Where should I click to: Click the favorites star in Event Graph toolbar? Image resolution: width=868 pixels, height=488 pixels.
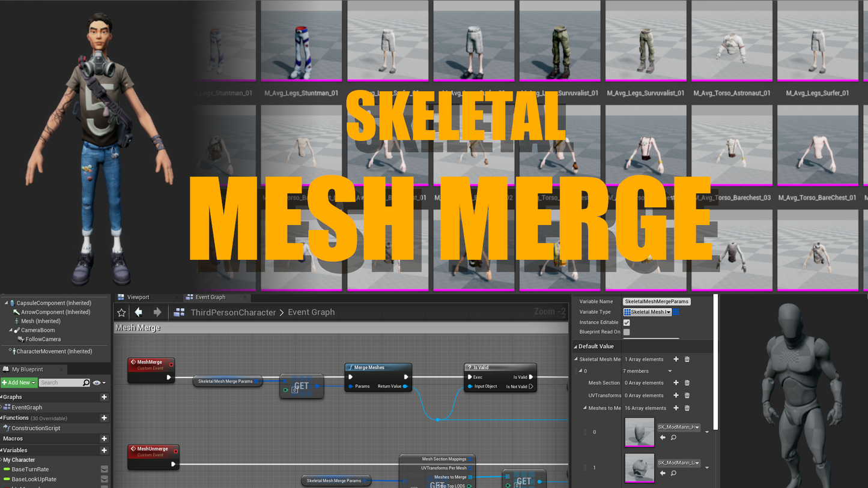click(x=121, y=312)
